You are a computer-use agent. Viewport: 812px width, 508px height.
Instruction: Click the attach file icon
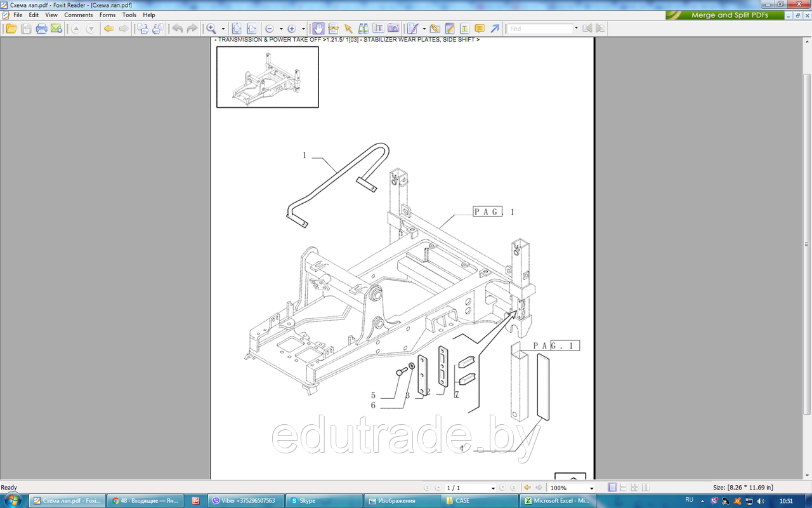[x=435, y=29]
